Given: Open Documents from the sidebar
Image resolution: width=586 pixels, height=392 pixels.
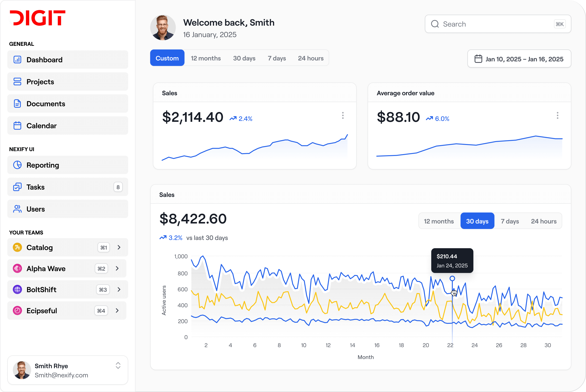Looking at the screenshot, I should 68,103.
